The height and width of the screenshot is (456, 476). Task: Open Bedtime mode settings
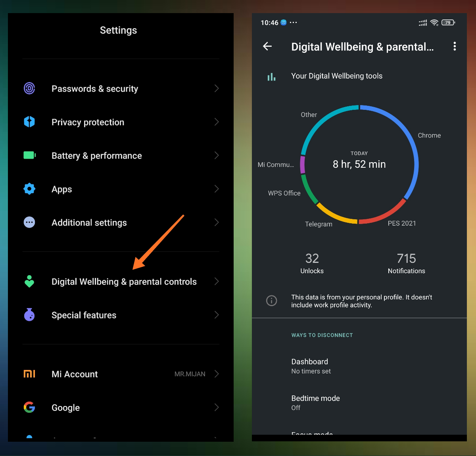pos(315,402)
